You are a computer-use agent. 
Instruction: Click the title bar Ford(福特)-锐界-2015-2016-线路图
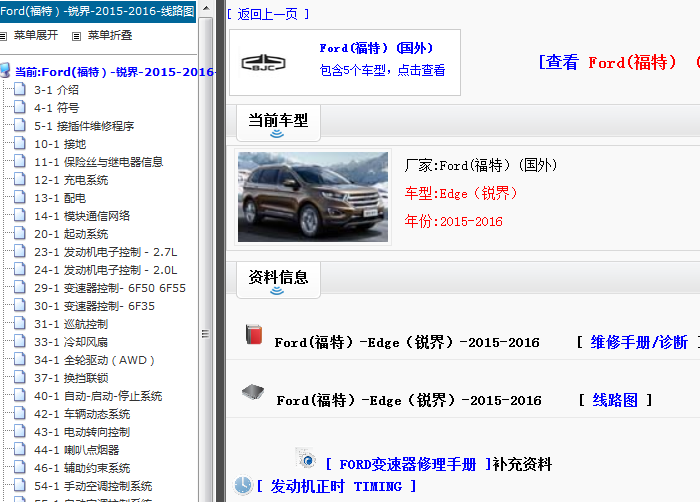(x=98, y=11)
